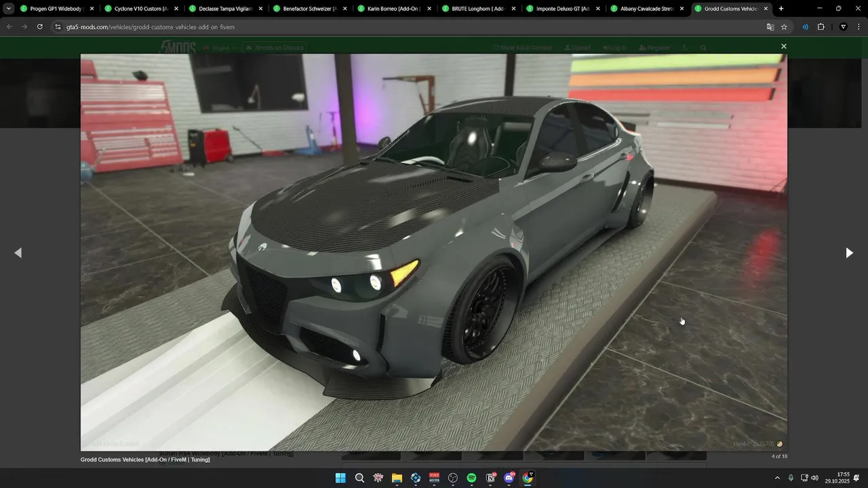
Task: Show hidden system tray icons chevron
Action: point(777,478)
